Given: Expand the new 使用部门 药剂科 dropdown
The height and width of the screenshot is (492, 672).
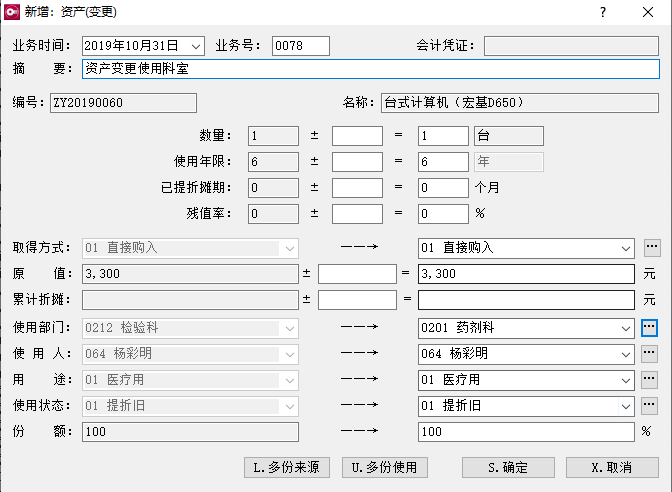Looking at the screenshot, I should point(626,327).
